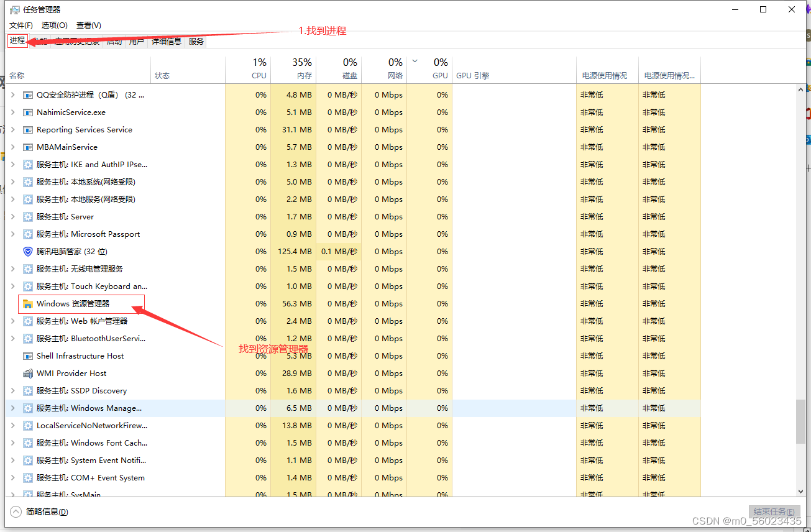The image size is (811, 532).
Task: Switch to the 服务 tab
Action: coord(196,42)
